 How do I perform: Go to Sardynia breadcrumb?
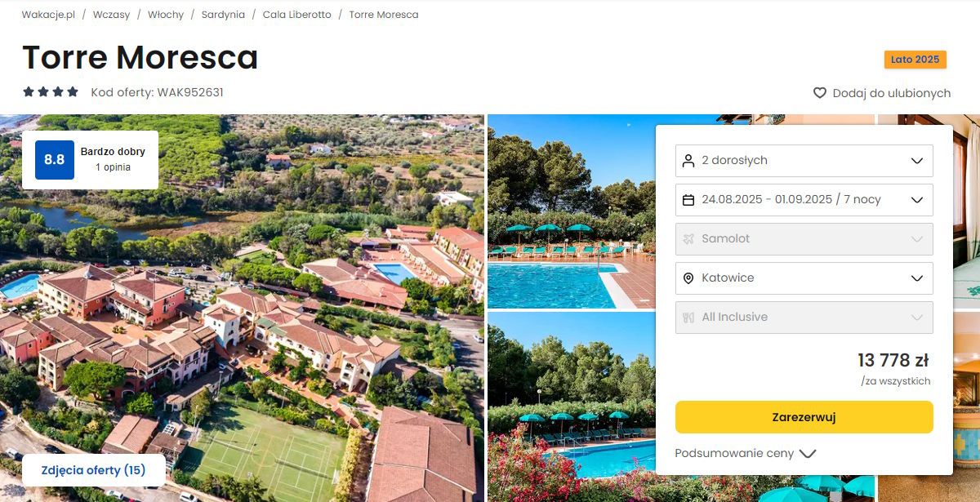pyautogui.click(x=223, y=15)
